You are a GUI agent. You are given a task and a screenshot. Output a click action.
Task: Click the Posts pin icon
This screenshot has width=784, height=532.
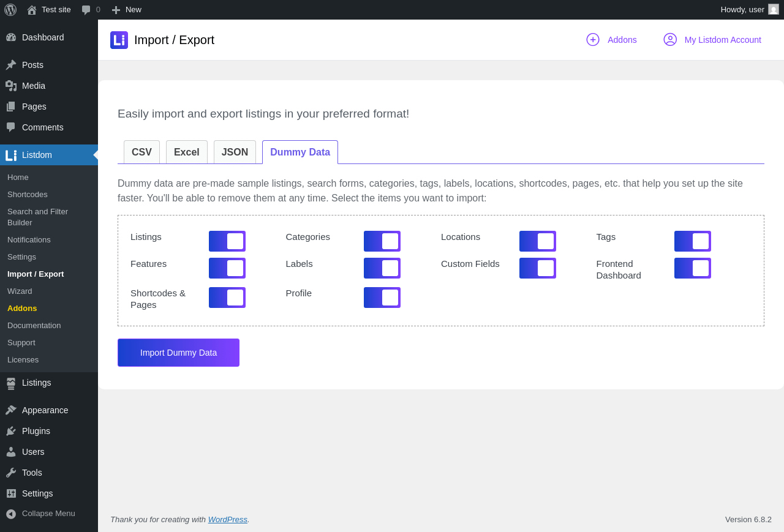pyautogui.click(x=11, y=65)
